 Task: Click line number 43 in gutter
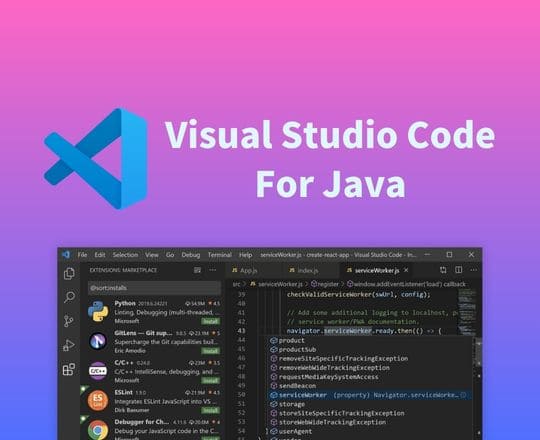point(242,331)
